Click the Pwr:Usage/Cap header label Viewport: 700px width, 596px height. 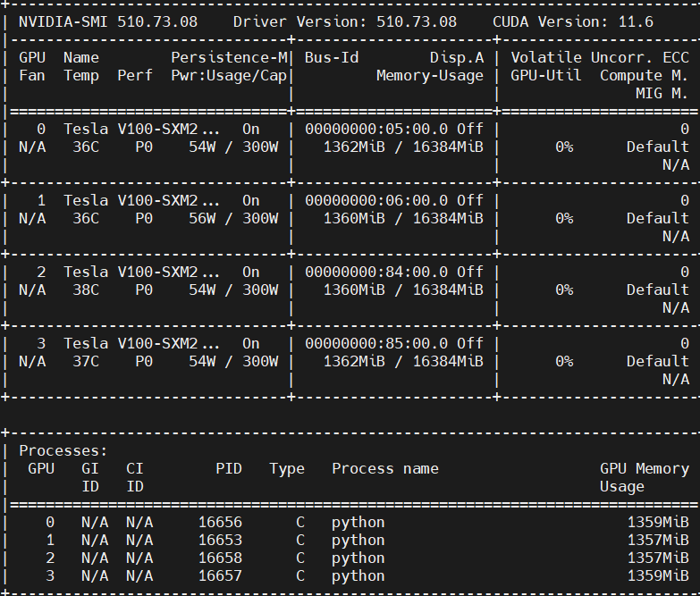click(x=229, y=76)
